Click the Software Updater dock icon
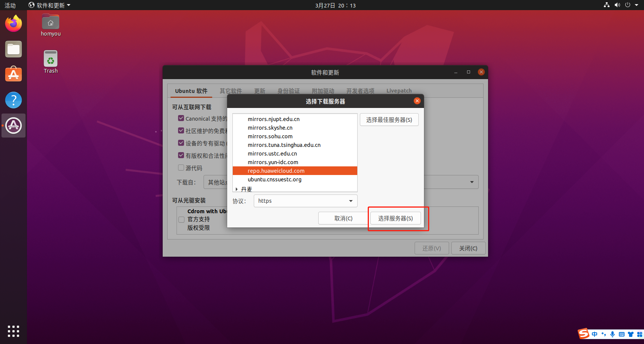Image resolution: width=644 pixels, height=344 pixels. coord(13,126)
